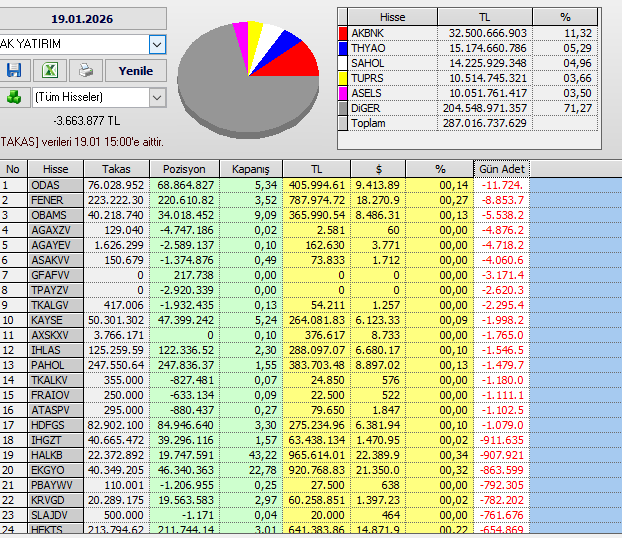Sort by the Takas column header
The height and width of the screenshot is (538, 622).
click(x=116, y=169)
